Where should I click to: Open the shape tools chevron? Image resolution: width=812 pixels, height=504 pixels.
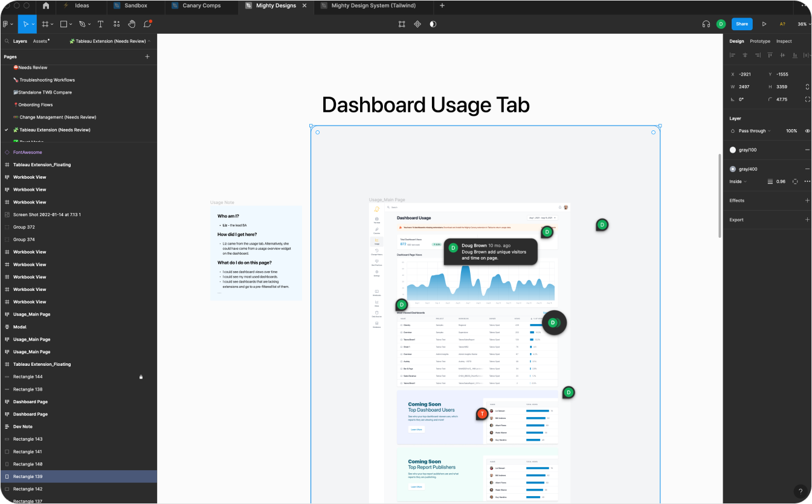[71, 24]
